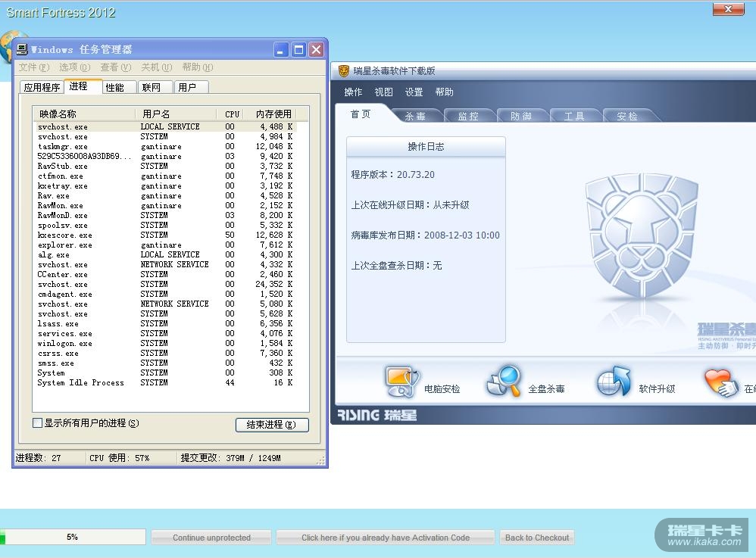Open the 文件(F) menu in Task Manager

coord(34,67)
